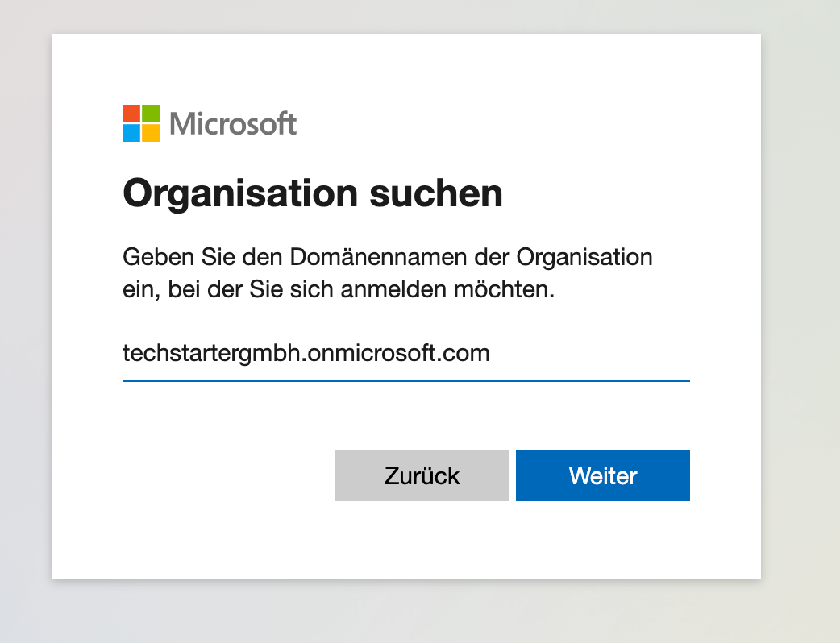840x643 pixels.
Task: Click the blue square in Microsoft logo
Action: point(131,133)
